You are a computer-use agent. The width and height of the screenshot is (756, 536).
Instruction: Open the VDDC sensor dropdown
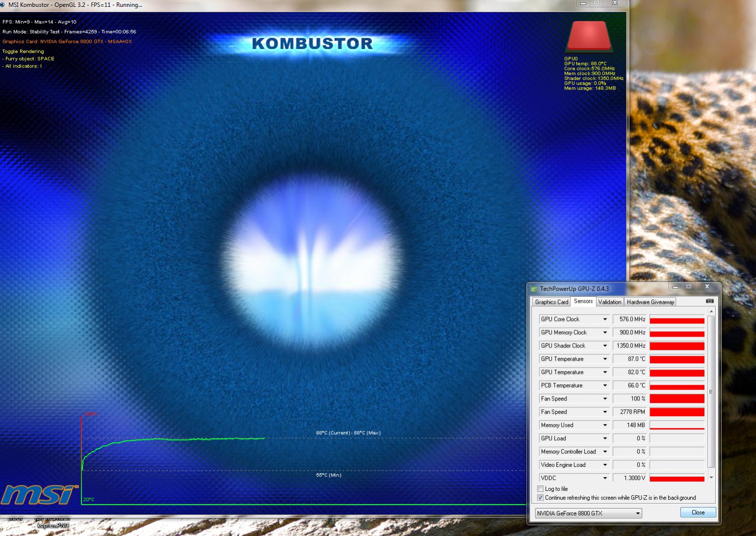[x=605, y=478]
